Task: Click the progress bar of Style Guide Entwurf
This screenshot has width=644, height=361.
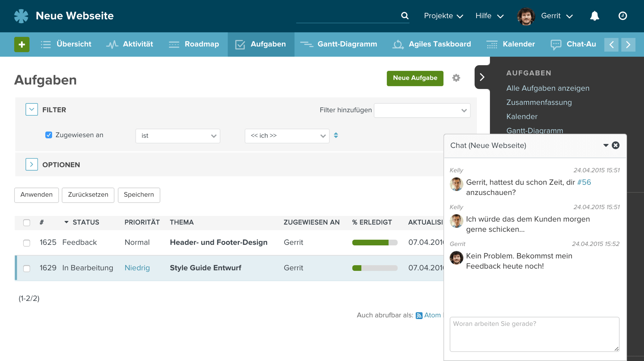Action: (374, 268)
